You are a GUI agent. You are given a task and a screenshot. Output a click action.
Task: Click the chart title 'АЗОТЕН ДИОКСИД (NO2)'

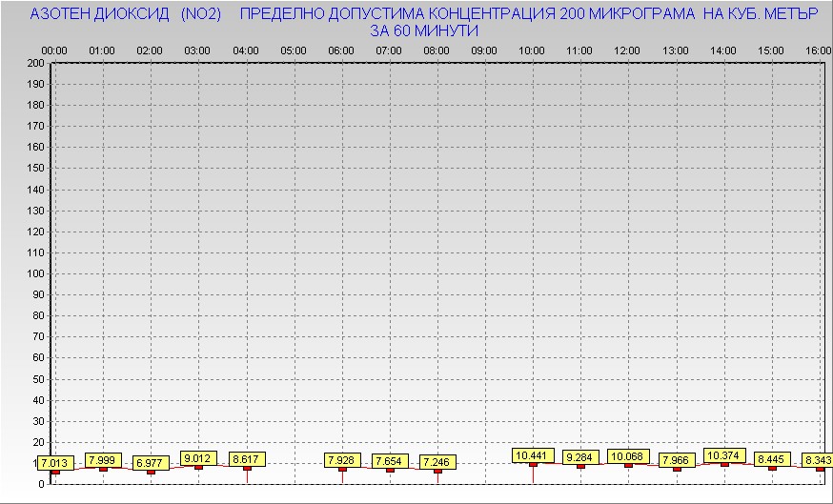coord(126,14)
